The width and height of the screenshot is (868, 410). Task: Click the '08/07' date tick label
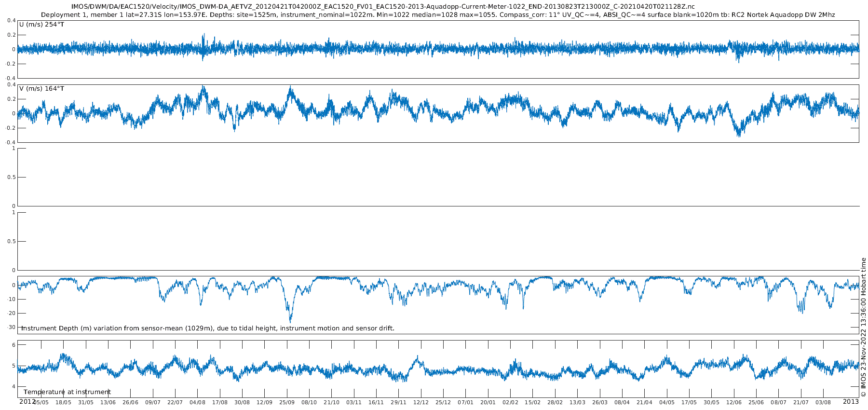coord(778,402)
